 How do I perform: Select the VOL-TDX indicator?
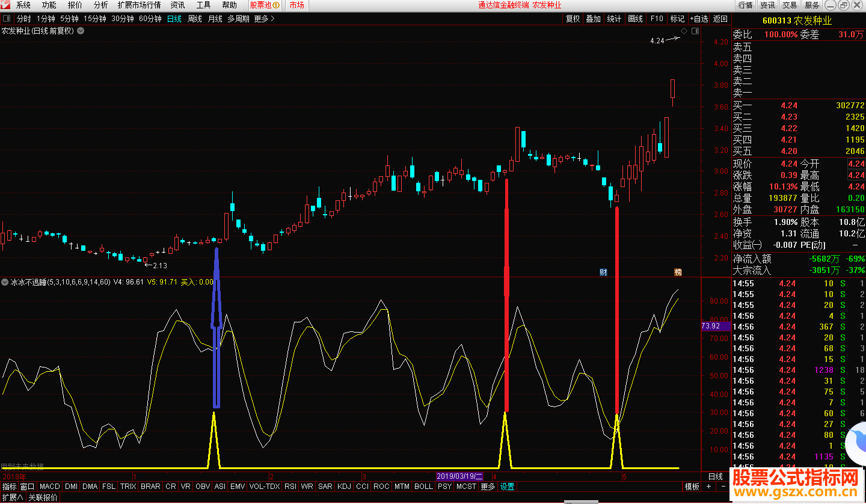(x=265, y=487)
